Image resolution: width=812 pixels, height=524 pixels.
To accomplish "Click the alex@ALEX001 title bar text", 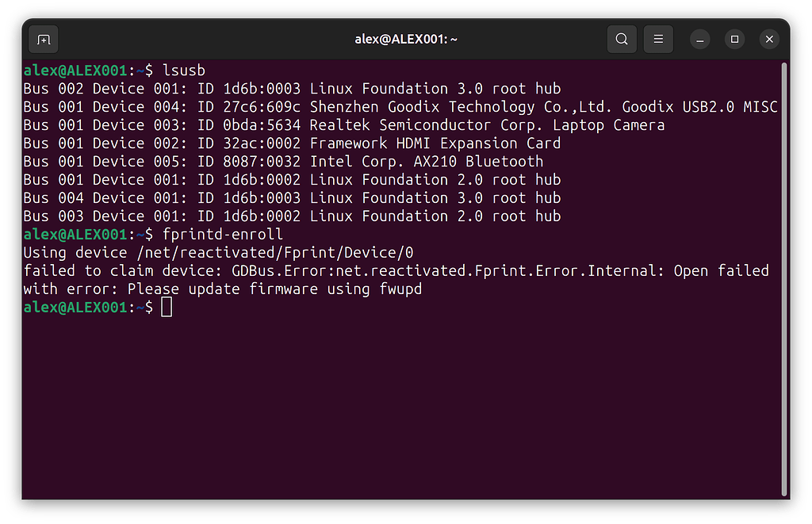I will (x=406, y=39).
